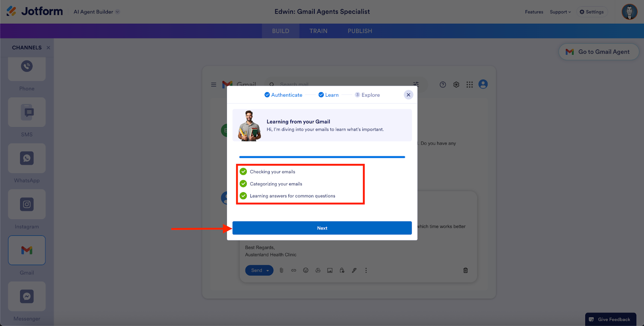Screen dimensions: 644x326
Task: Click the Give Feedback button
Action: (x=611, y=319)
